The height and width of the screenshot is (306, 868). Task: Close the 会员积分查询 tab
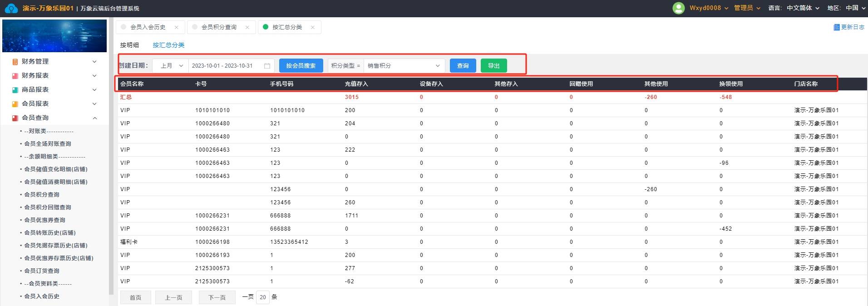coord(247,27)
